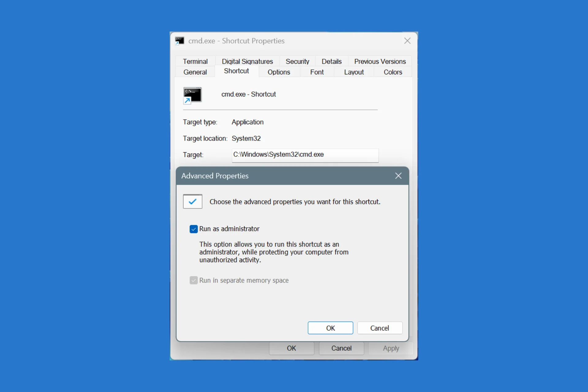This screenshot has height=392, width=588.
Task: Go to the Font tab
Action: [317, 72]
